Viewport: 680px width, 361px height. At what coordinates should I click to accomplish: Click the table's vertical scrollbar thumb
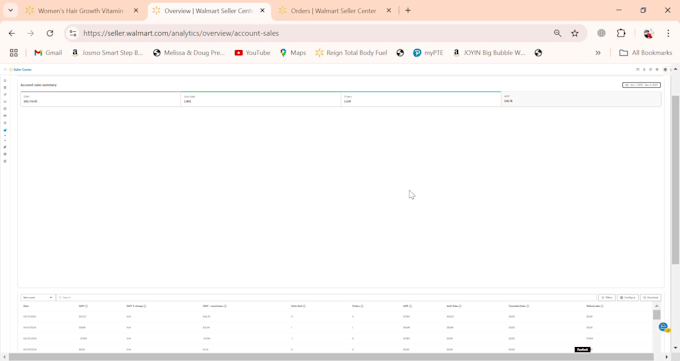(x=657, y=315)
